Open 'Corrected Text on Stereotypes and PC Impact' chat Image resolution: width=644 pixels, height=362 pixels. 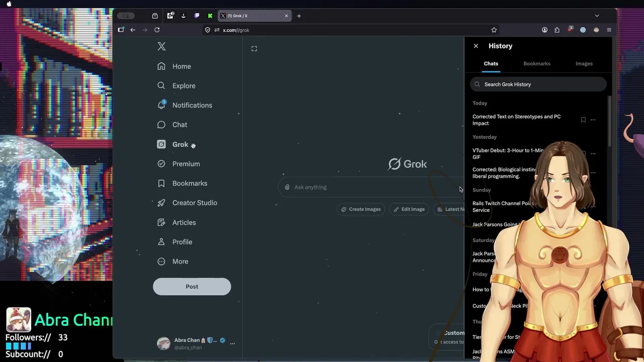coord(517,120)
